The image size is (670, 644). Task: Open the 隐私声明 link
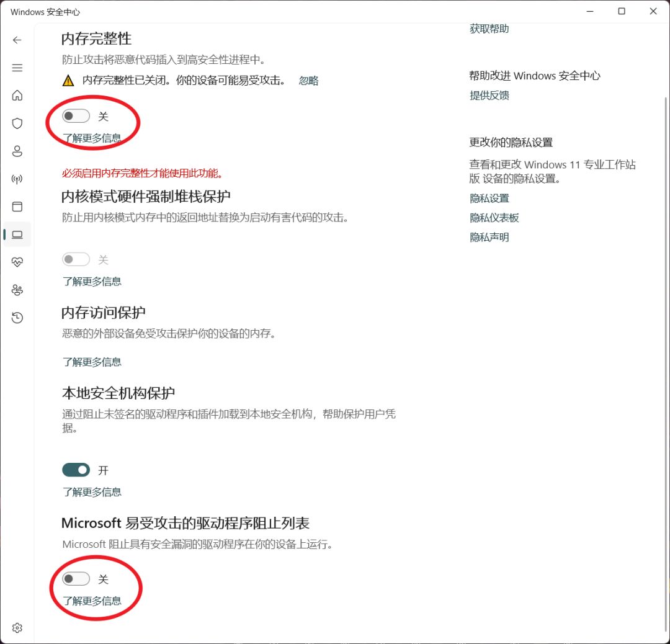(489, 237)
